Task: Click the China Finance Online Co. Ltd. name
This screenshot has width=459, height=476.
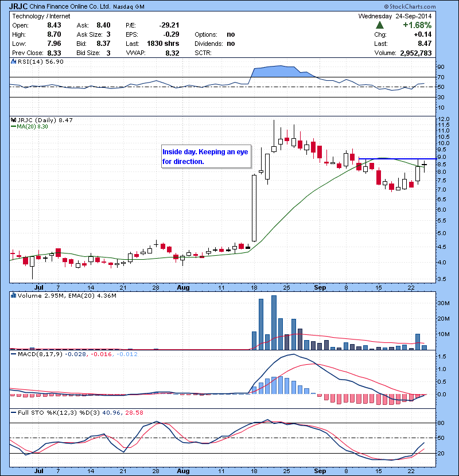Action: (70, 6)
